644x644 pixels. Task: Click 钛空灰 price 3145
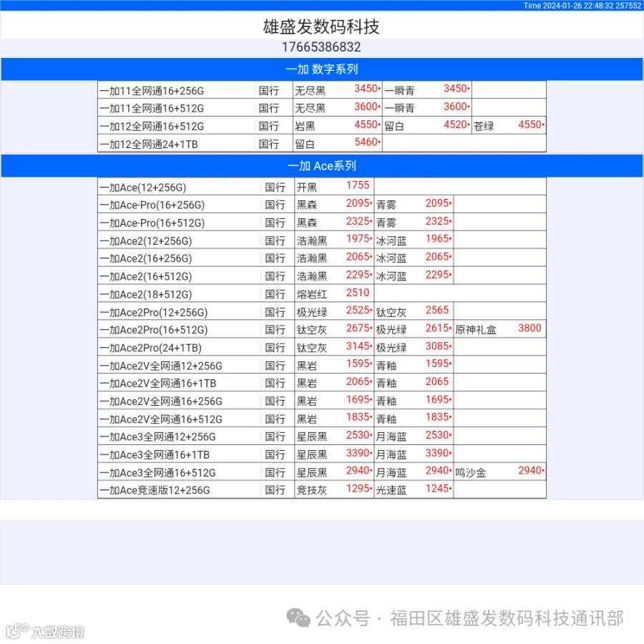tap(358, 346)
